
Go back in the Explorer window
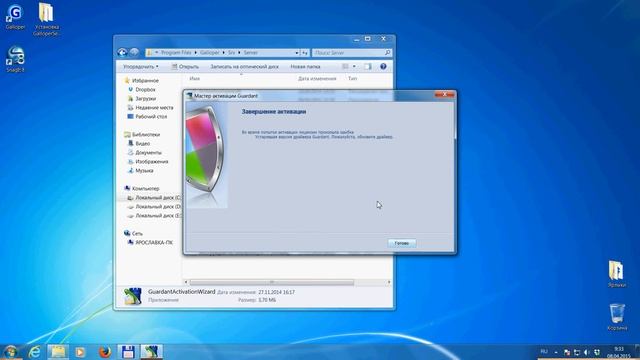pyautogui.click(x=122, y=52)
